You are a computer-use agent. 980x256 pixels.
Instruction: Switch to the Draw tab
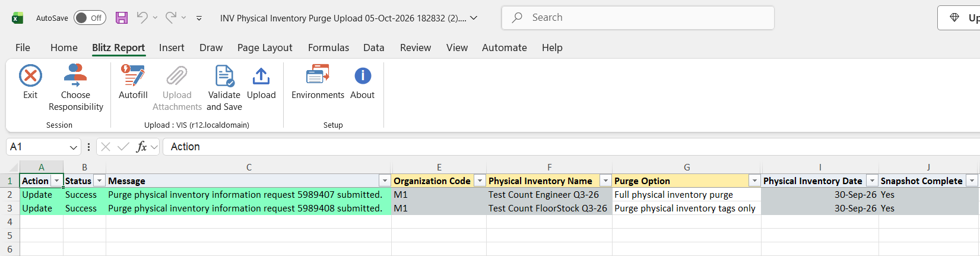pos(211,48)
